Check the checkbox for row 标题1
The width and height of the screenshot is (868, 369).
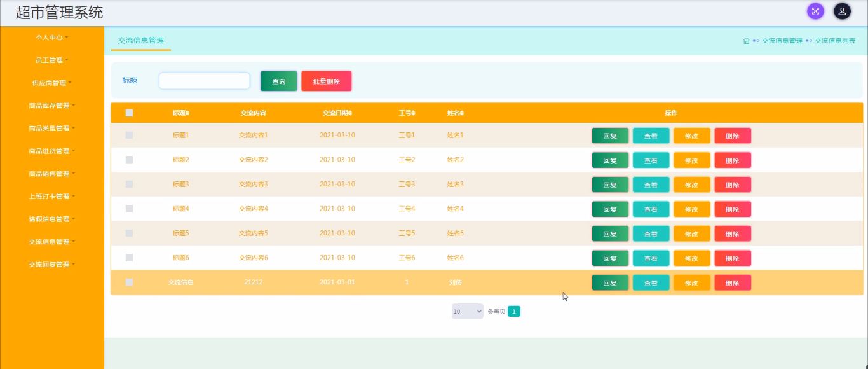click(129, 136)
